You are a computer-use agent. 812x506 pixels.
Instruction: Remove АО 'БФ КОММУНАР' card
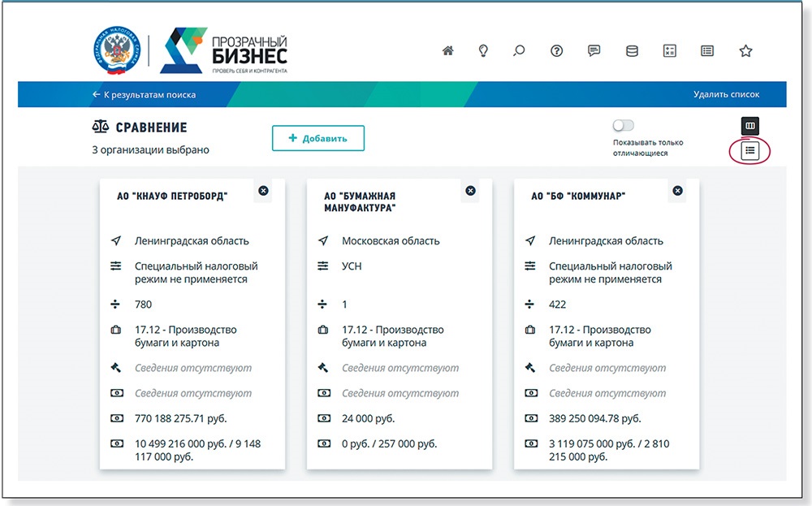pos(678,191)
